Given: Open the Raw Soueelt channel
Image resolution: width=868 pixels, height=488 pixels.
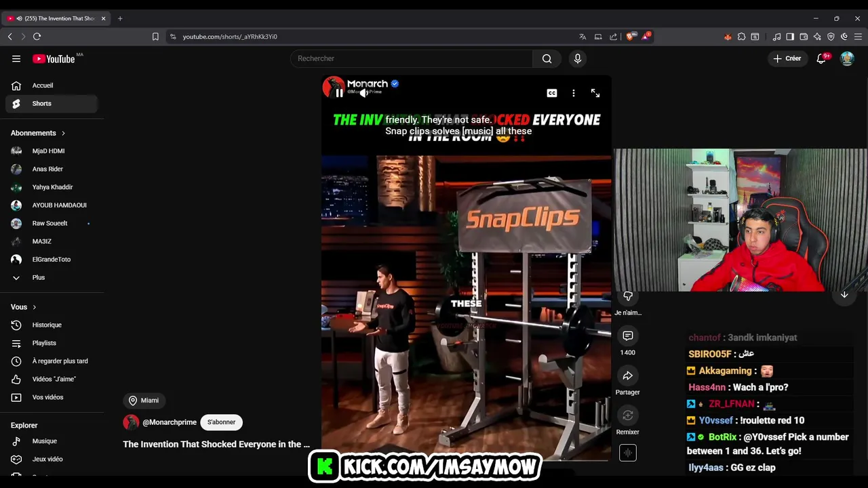Looking at the screenshot, I should [x=52, y=223].
